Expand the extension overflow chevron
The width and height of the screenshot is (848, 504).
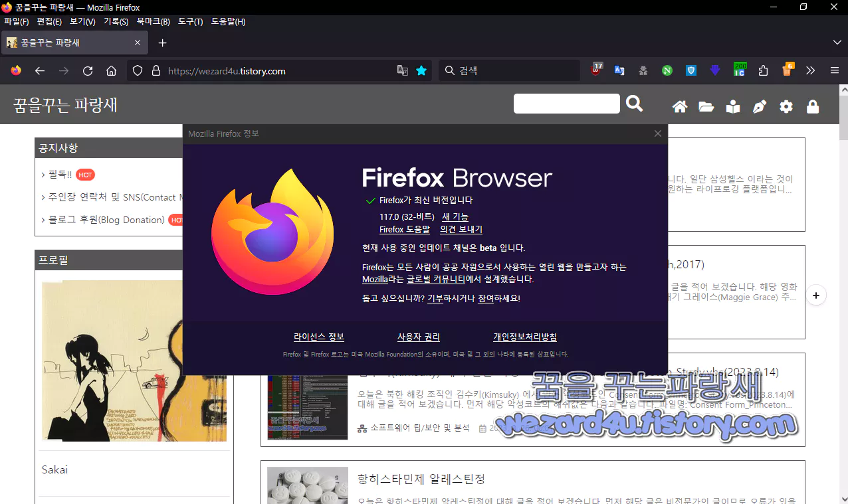click(x=810, y=70)
